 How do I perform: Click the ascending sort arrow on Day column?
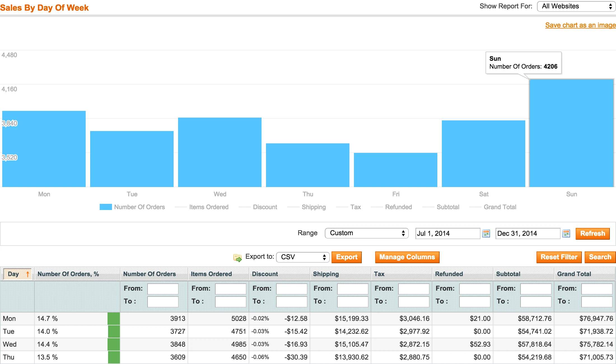point(27,274)
